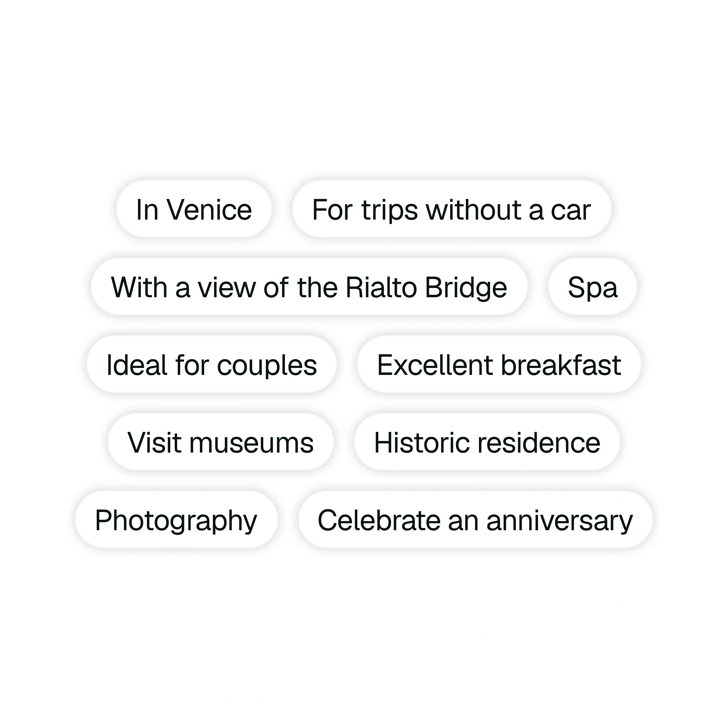Select Ideal for couples chip
The image size is (728, 728).
pyautogui.click(x=211, y=365)
